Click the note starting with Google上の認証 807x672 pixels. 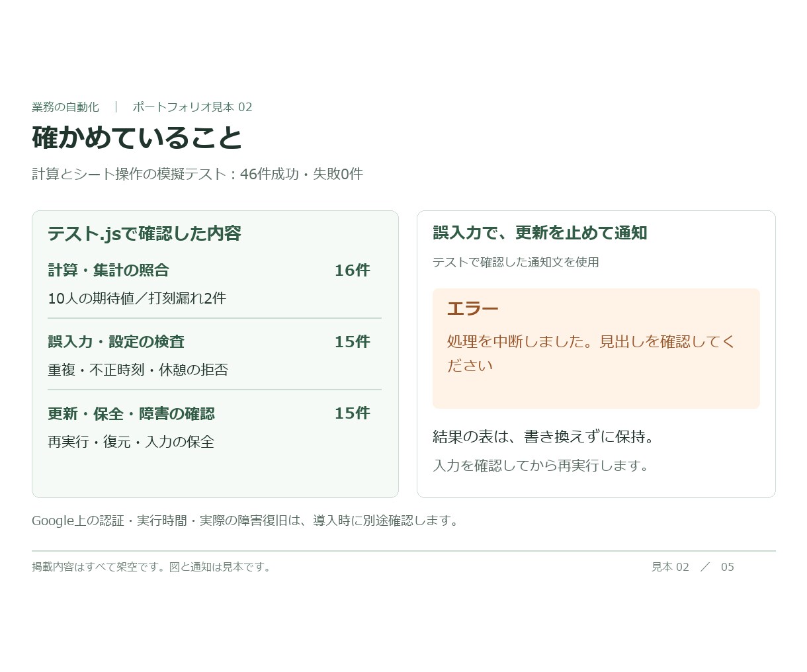point(246,521)
